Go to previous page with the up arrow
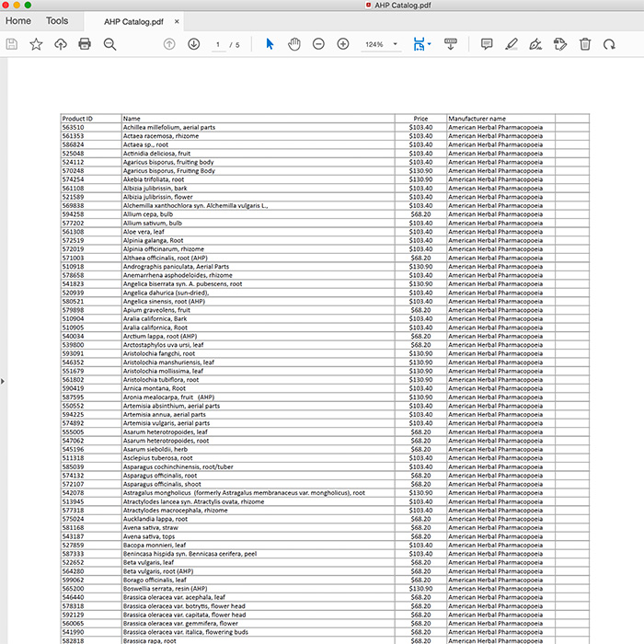This screenshot has width=644, height=644. click(169, 44)
